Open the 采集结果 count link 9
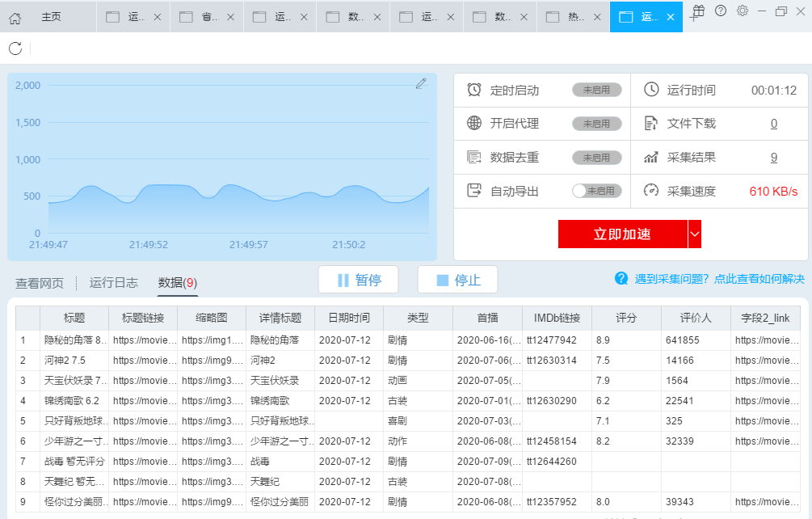This screenshot has width=812, height=519. pos(774,158)
